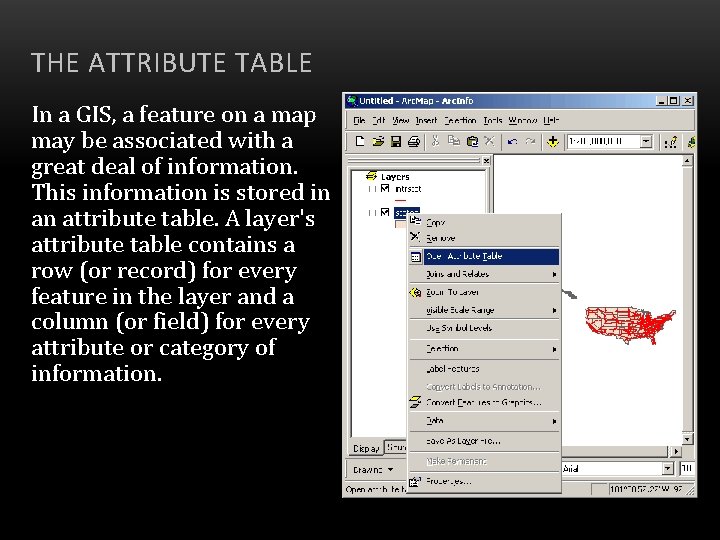Click Remove X icon in context menu
This screenshot has height=540, width=720.
click(415, 237)
